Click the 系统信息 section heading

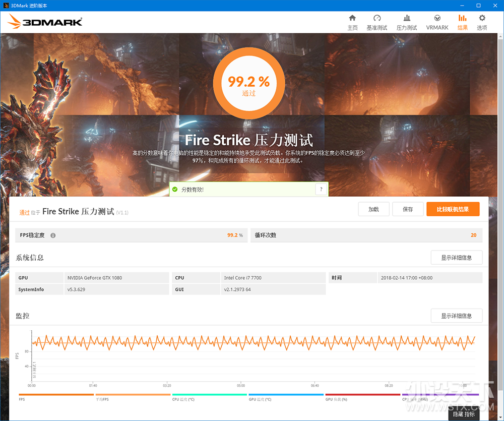[30, 258]
